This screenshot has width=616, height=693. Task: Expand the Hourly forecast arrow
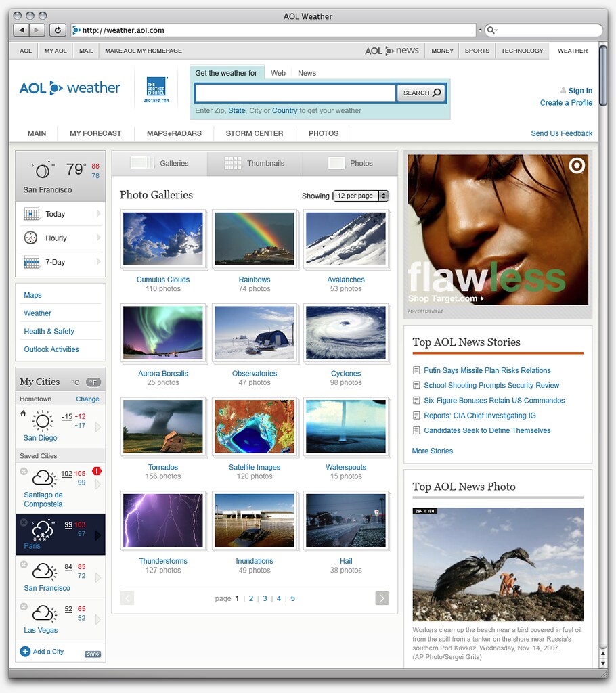tap(98, 238)
